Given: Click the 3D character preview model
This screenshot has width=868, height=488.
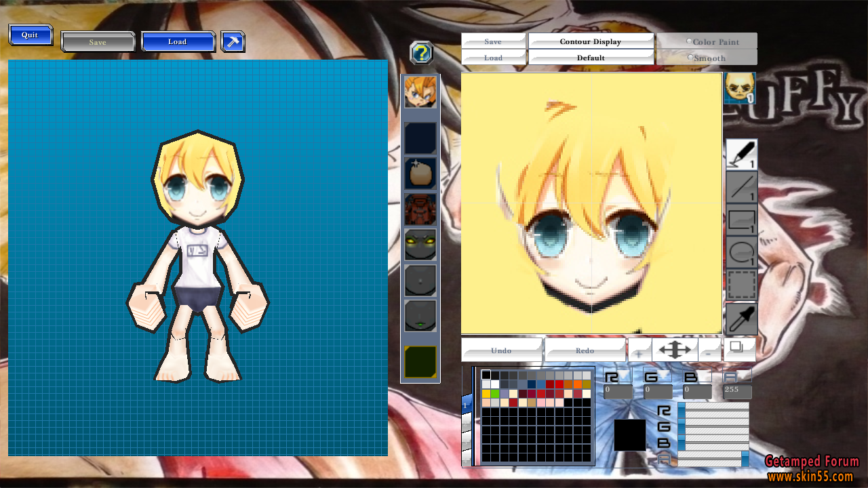Looking at the screenshot, I should (197, 256).
